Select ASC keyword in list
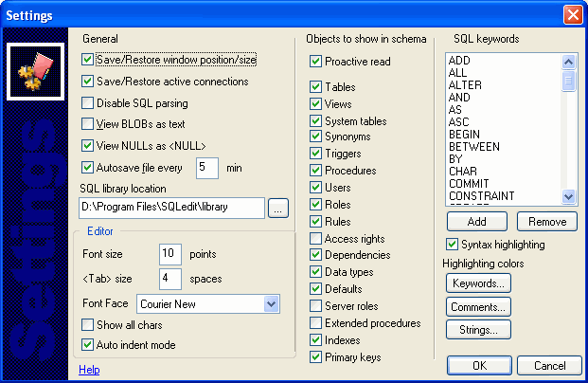 pyautogui.click(x=459, y=122)
